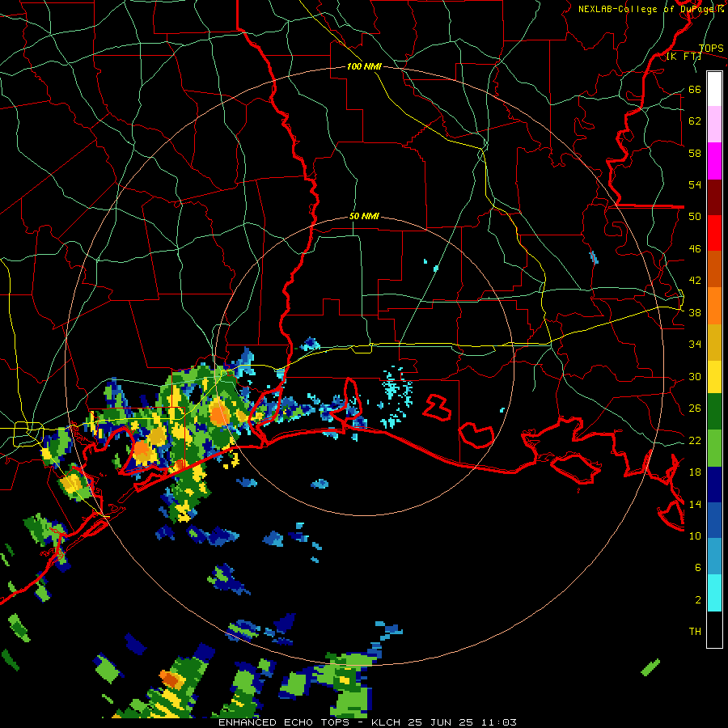Click the 26 value on the legend
Screen dimensions: 728x728
(695, 408)
